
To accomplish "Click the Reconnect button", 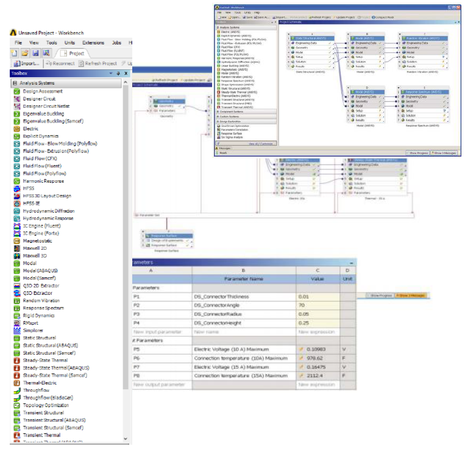I will click(x=60, y=63).
